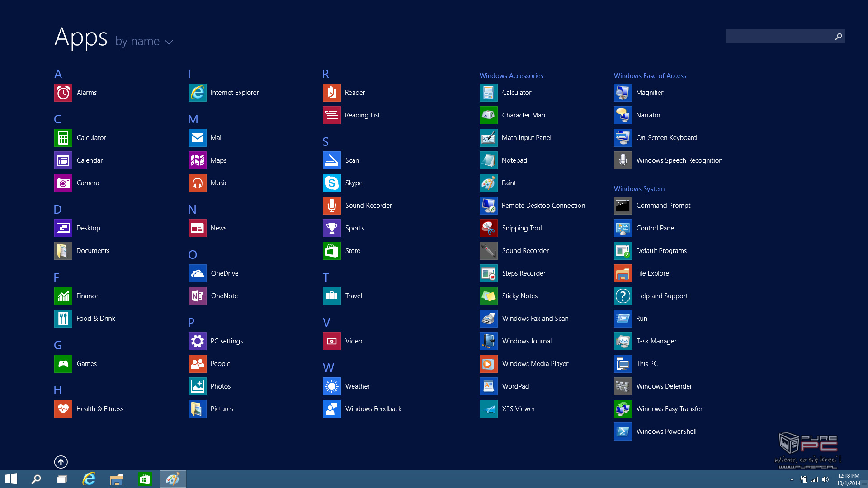Screen dimensions: 868x488
Task: Launch the Camera app icon
Action: pos(63,183)
